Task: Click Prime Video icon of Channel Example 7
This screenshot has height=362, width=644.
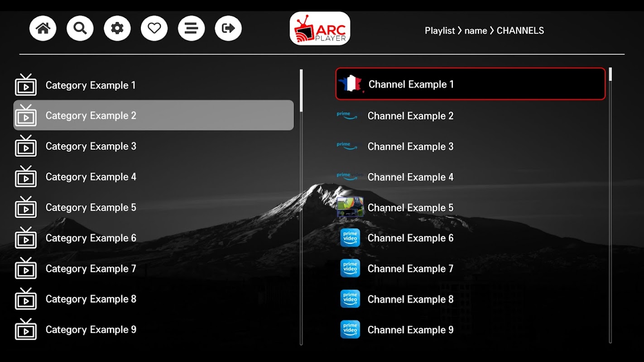Action: click(x=350, y=268)
